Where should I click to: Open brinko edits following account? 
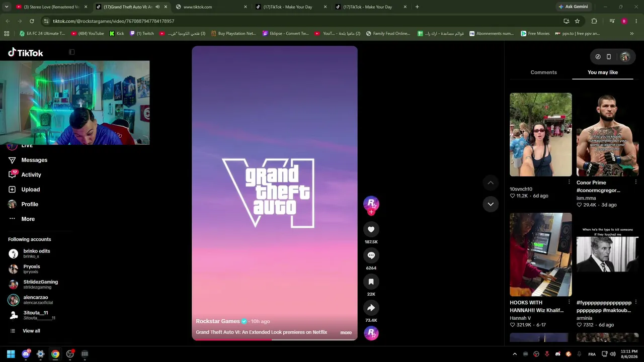point(36,253)
